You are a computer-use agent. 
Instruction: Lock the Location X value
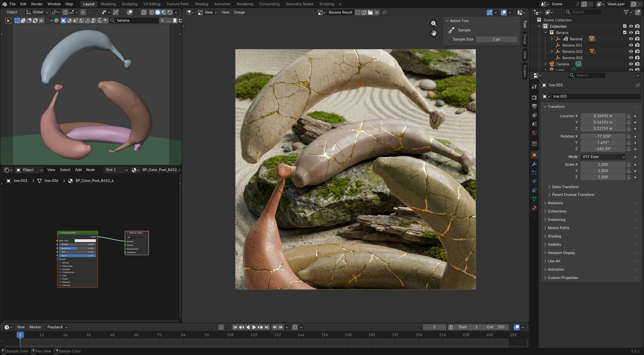(629, 116)
